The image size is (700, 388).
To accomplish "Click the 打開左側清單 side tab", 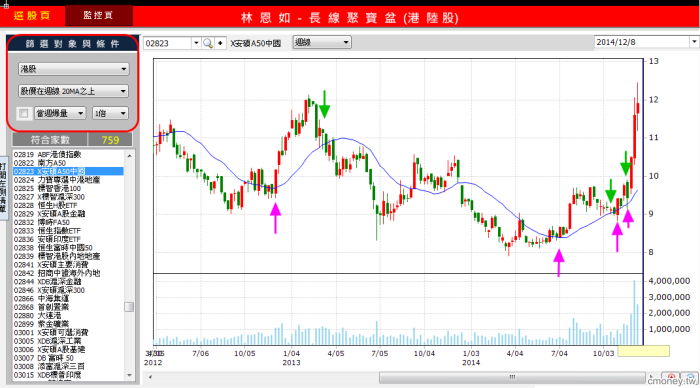I will [x=4, y=188].
